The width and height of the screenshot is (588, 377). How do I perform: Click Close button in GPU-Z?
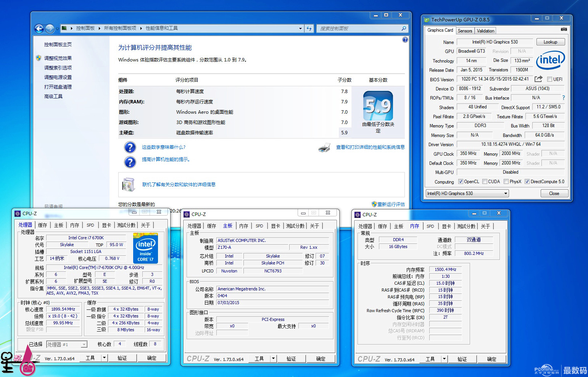[554, 193]
